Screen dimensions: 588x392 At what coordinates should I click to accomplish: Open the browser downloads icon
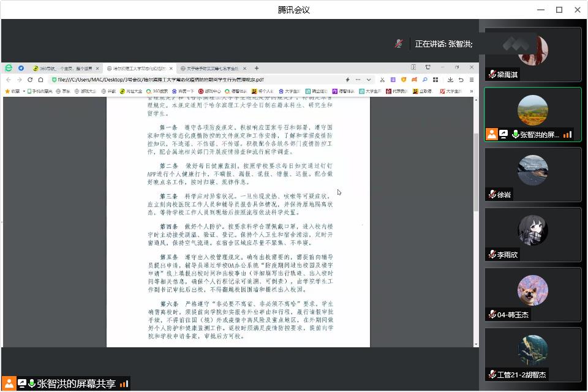pos(450,80)
